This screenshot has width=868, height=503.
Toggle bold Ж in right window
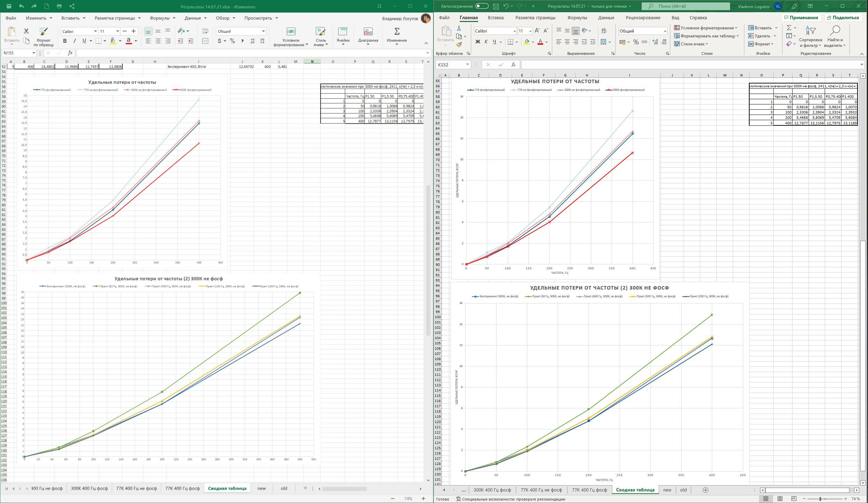coord(477,42)
